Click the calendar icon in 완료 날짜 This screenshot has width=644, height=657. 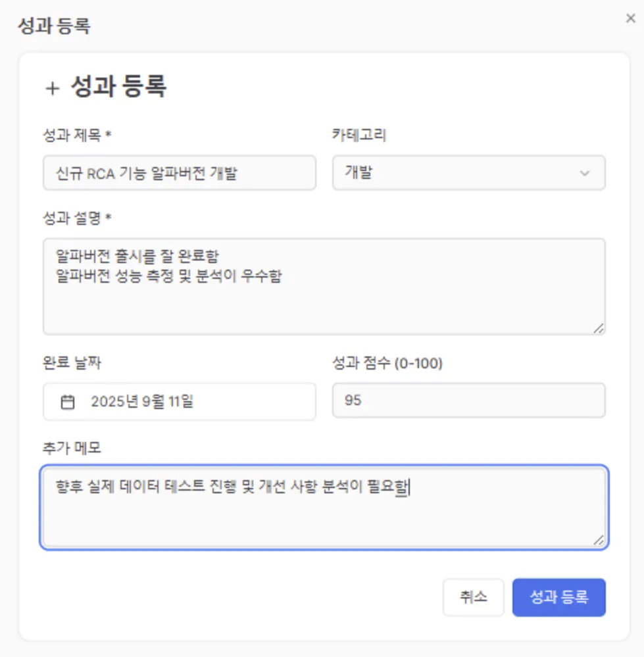click(68, 402)
